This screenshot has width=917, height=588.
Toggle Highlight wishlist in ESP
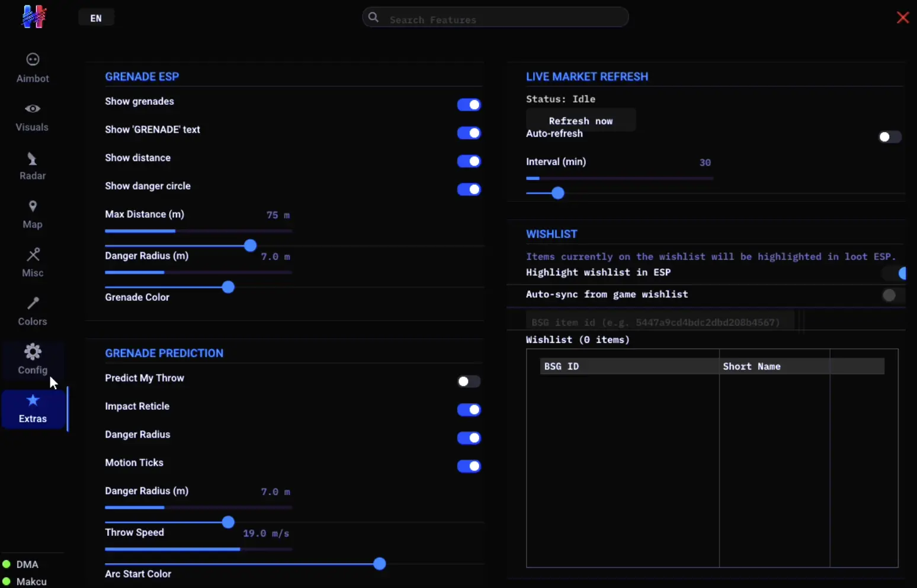pyautogui.click(x=895, y=273)
